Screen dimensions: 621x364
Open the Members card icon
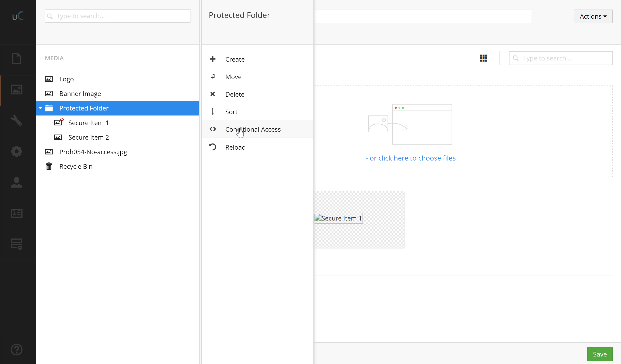17,213
